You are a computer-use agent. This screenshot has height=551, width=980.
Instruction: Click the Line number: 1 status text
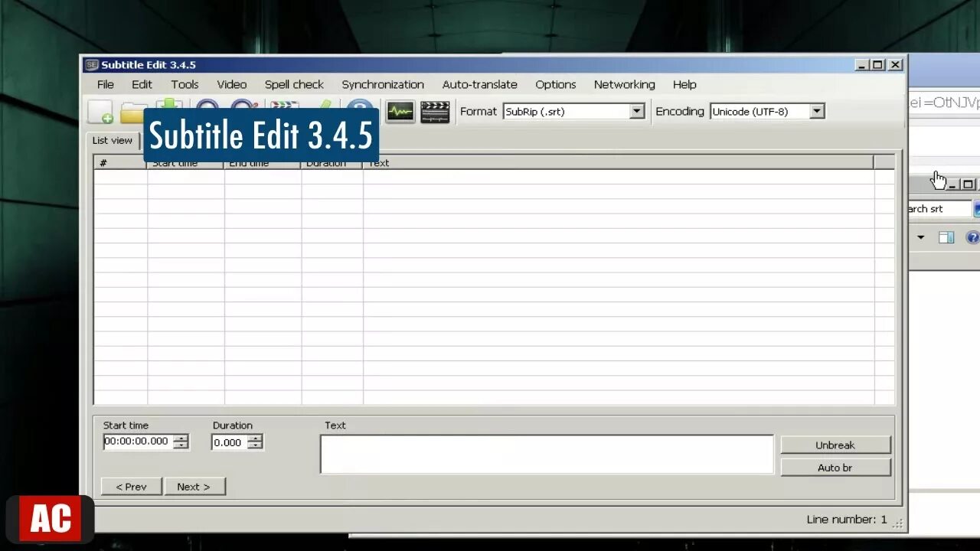point(846,519)
